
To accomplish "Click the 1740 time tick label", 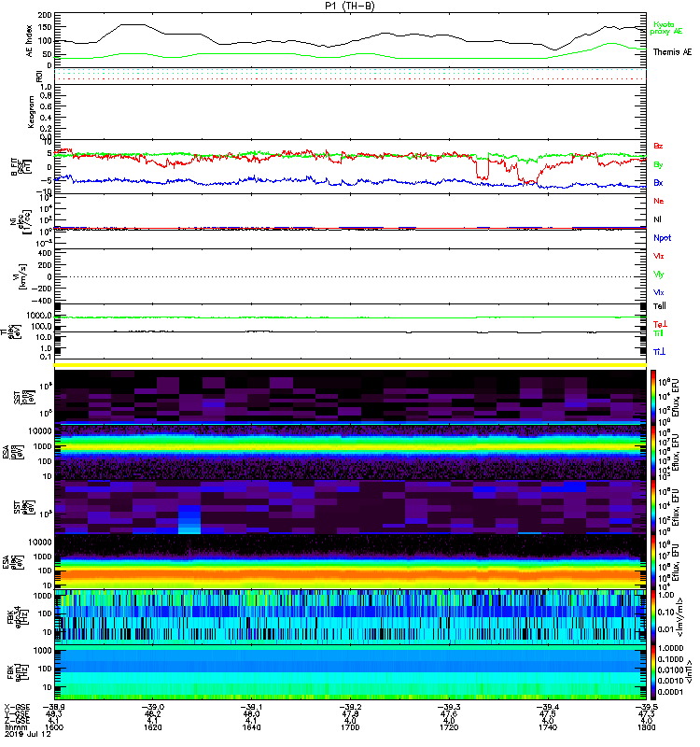I will click(x=547, y=727).
